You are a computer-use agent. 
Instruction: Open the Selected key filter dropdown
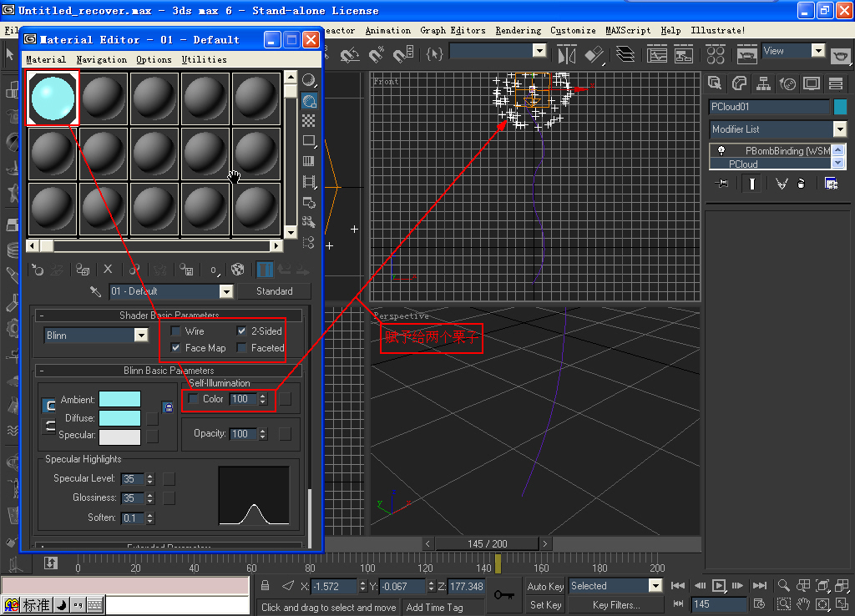(655, 586)
